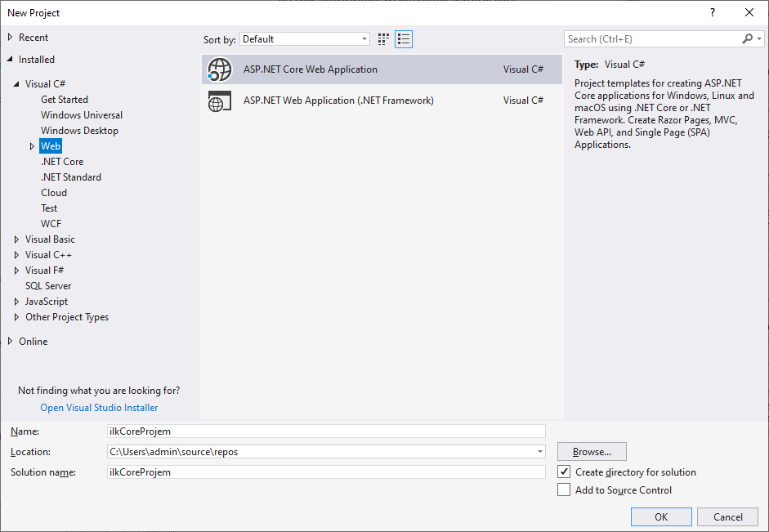Select Visual Basic in the tree
This screenshot has height=532, width=769.
(50, 239)
